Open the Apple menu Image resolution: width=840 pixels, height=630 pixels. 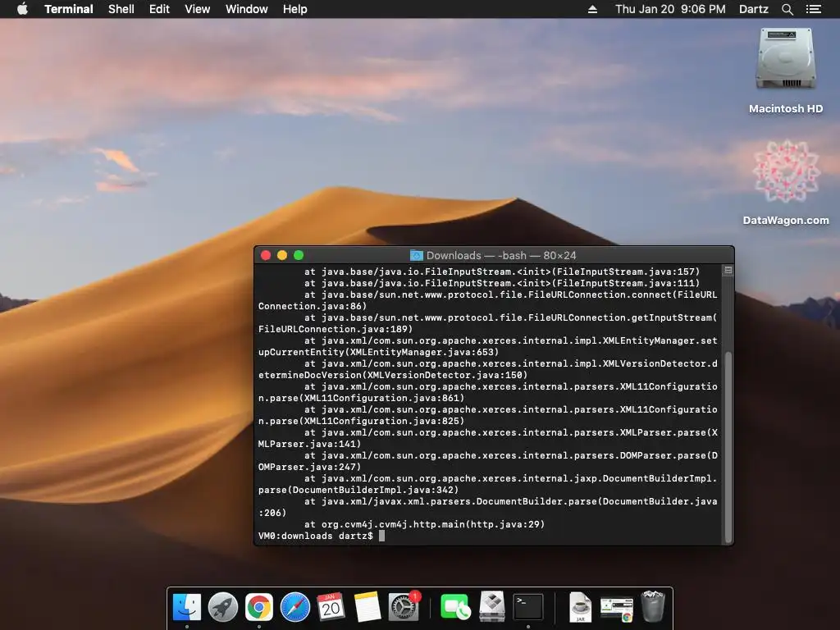[x=22, y=9]
